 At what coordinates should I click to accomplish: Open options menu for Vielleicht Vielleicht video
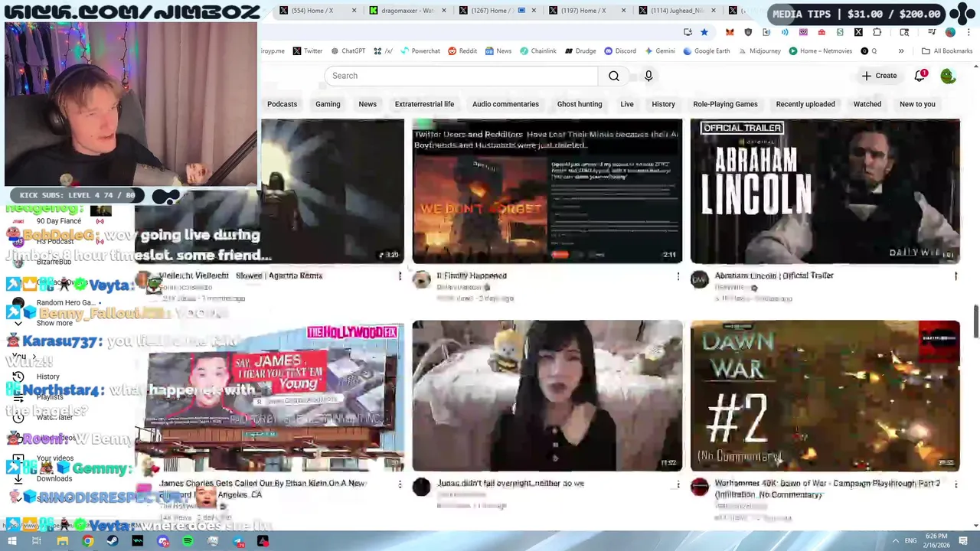(x=400, y=275)
